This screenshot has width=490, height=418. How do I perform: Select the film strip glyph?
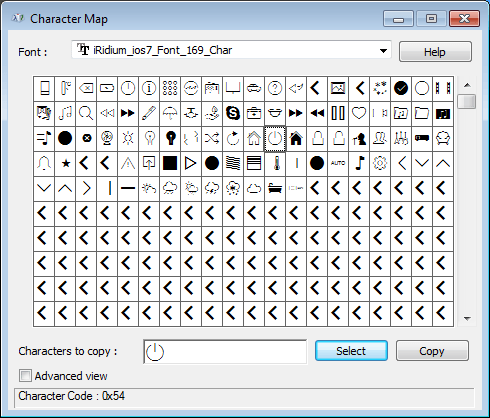tap(443, 88)
